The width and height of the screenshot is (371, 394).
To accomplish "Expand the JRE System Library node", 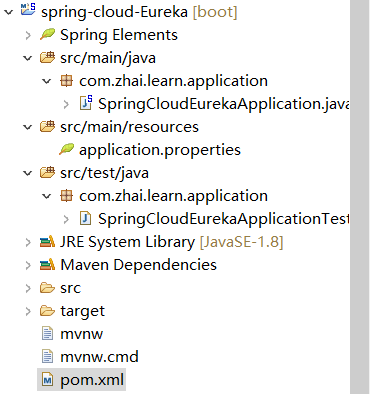I will [28, 242].
